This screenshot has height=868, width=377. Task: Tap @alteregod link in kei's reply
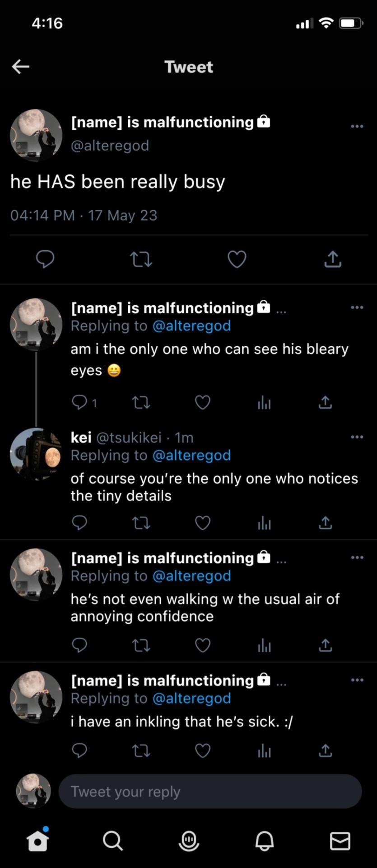pos(191,455)
